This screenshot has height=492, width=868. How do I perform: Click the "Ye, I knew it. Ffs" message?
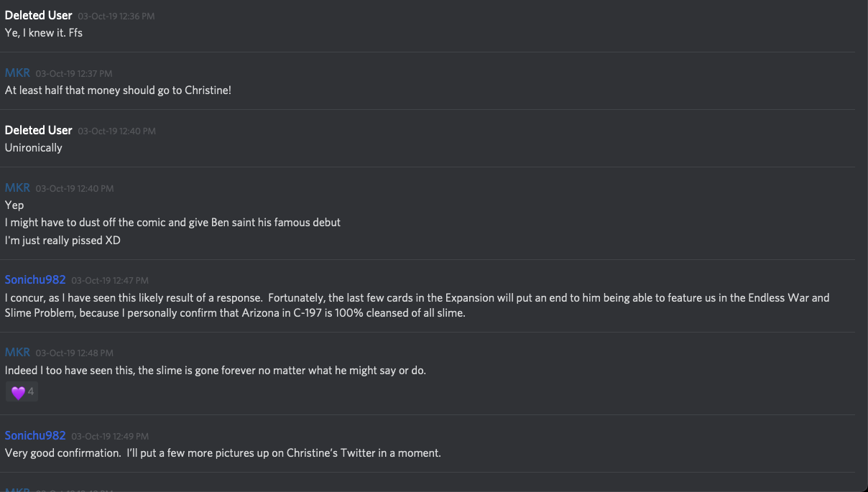[44, 32]
